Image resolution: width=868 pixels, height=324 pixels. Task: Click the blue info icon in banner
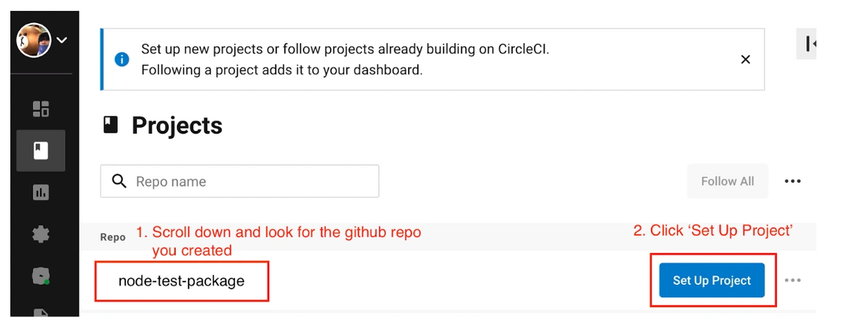(x=122, y=59)
